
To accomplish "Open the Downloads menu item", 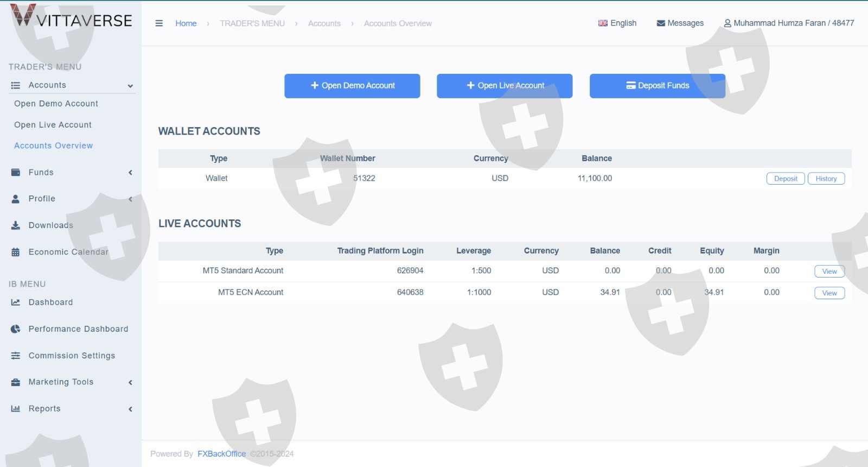I will [x=50, y=225].
